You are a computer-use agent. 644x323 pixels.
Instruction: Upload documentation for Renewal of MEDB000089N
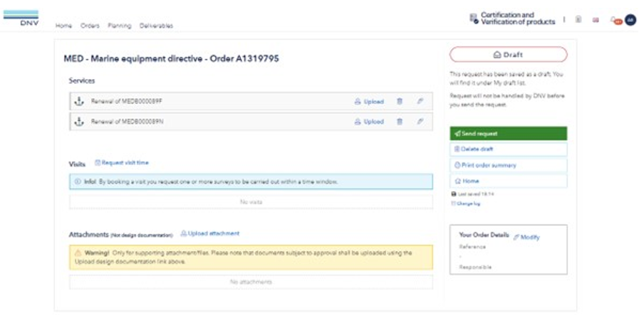click(x=369, y=122)
